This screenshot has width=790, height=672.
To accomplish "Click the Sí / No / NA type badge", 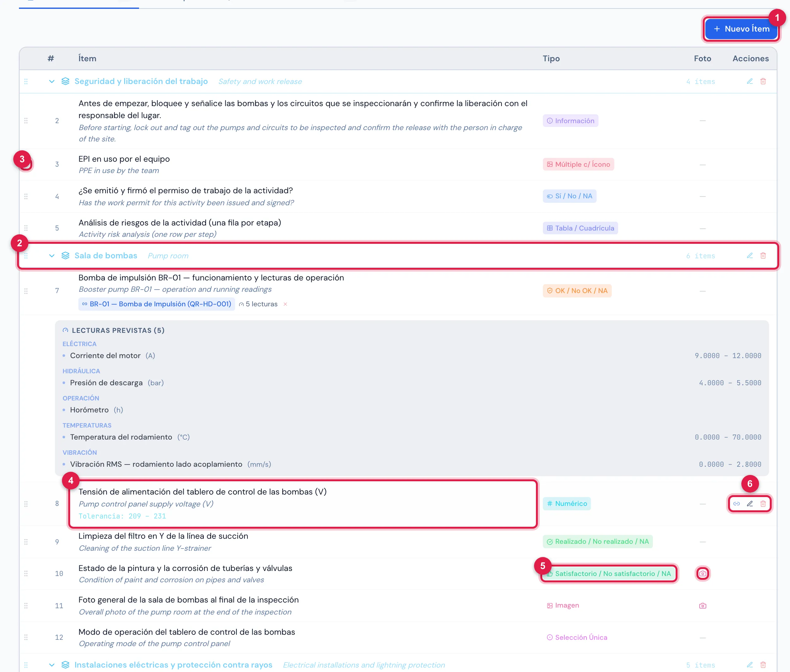I will (x=570, y=196).
